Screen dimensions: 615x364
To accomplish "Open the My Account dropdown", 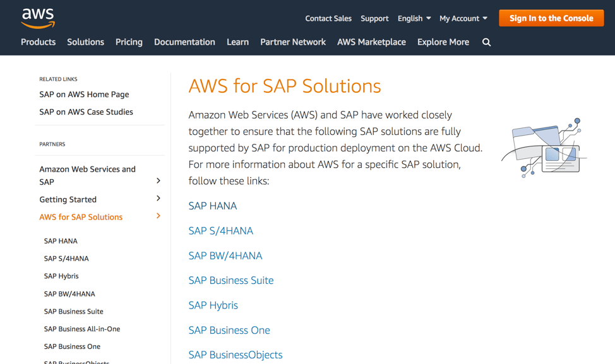I will click(463, 18).
